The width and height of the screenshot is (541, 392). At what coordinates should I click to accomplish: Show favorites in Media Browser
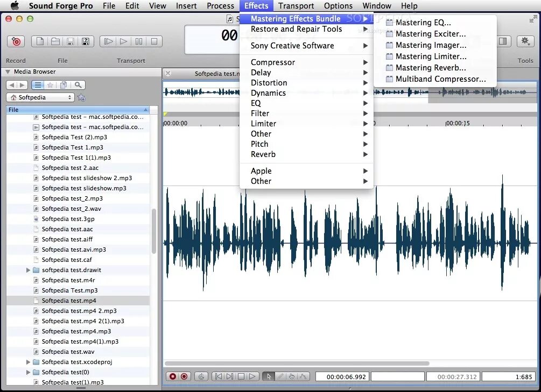tap(51, 85)
